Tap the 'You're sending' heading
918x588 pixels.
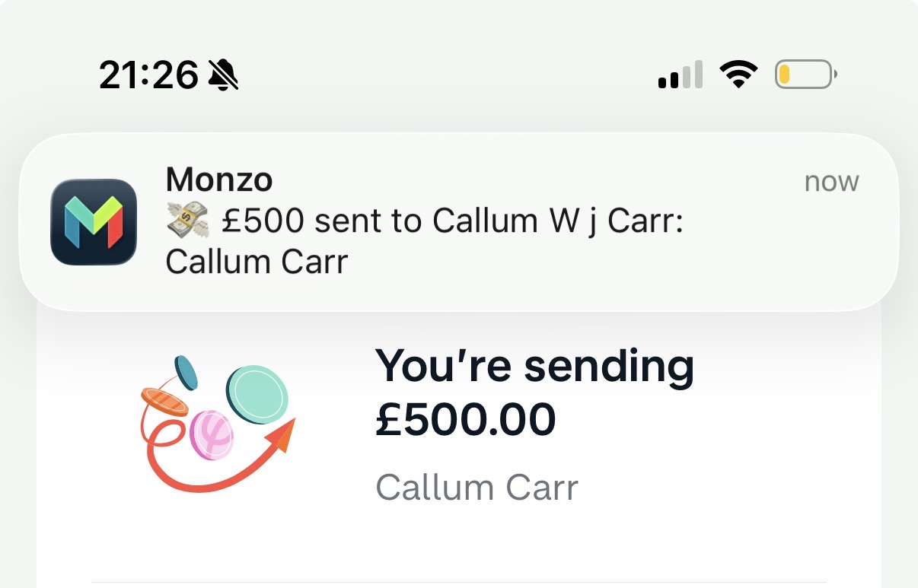pos(534,366)
